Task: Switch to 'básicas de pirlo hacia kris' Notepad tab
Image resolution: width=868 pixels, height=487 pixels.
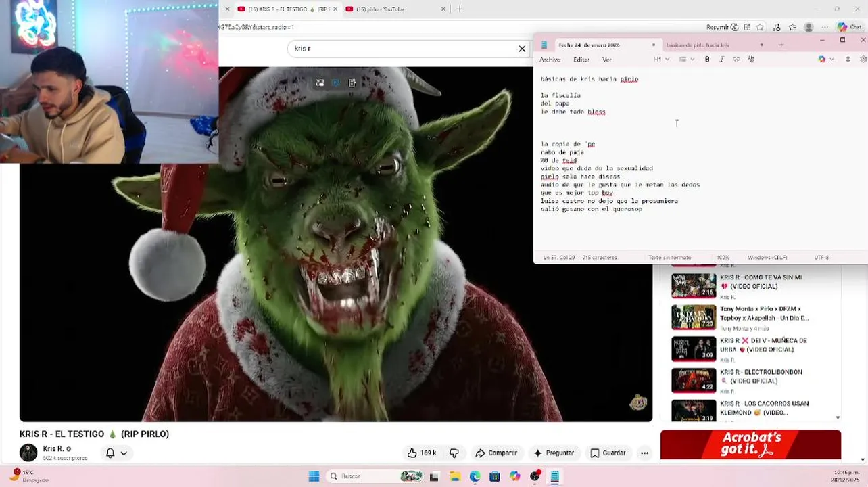Action: pos(697,45)
